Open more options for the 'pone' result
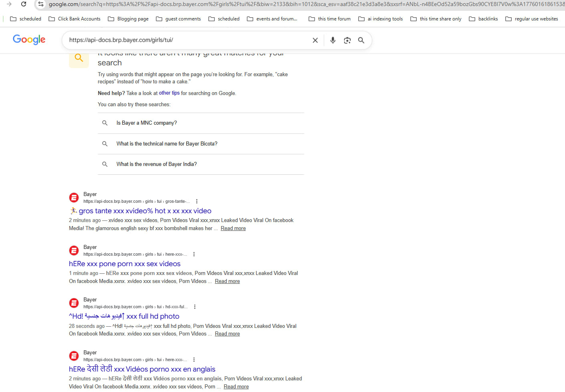 pyautogui.click(x=194, y=255)
